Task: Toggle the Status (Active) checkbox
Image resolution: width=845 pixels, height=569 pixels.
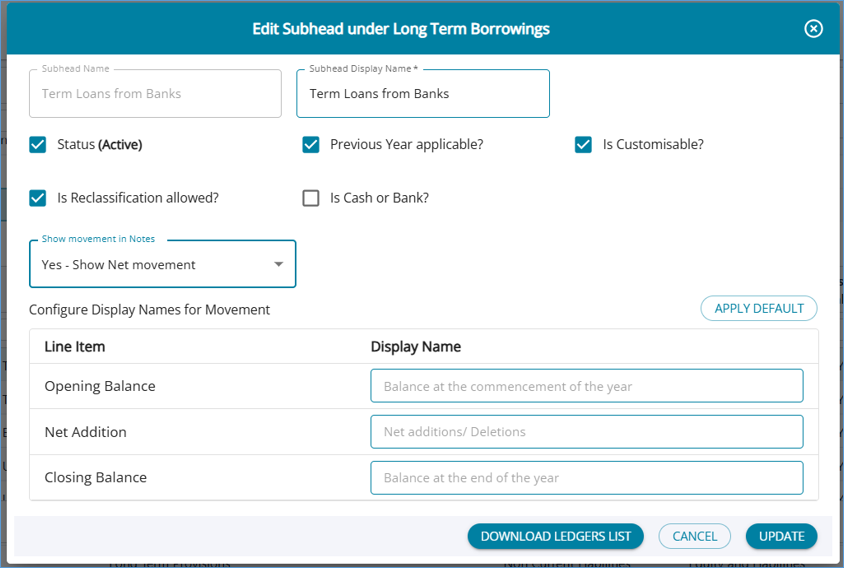Action: [38, 144]
